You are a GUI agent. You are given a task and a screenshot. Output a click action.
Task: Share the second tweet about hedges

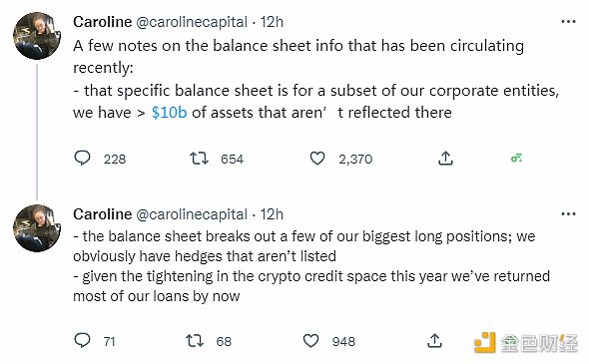[x=434, y=340]
